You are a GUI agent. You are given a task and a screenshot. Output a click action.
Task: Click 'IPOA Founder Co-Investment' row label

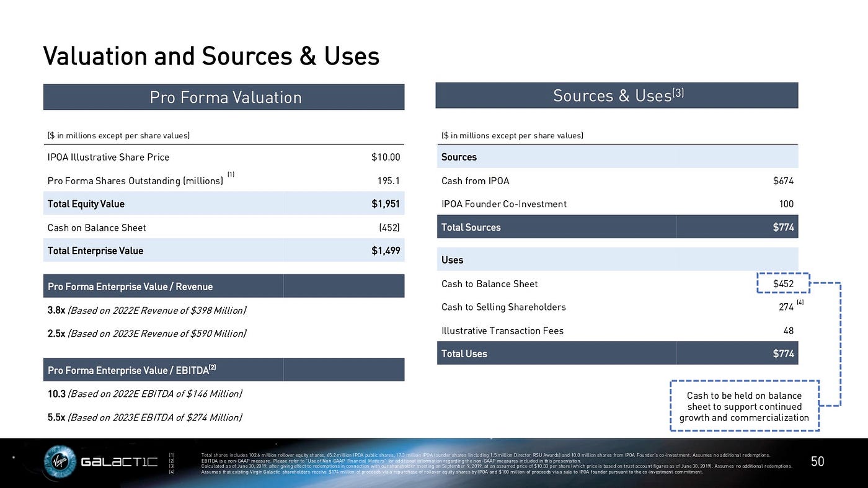(504, 204)
